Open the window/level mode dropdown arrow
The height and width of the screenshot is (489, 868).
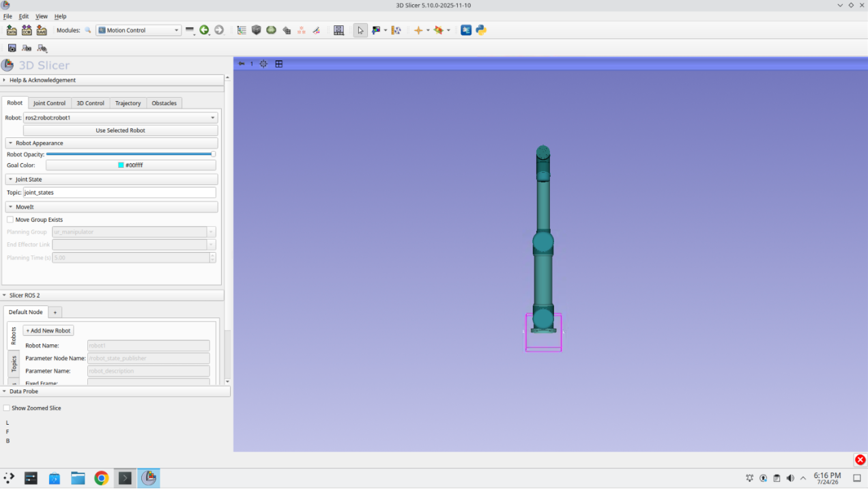(x=386, y=30)
